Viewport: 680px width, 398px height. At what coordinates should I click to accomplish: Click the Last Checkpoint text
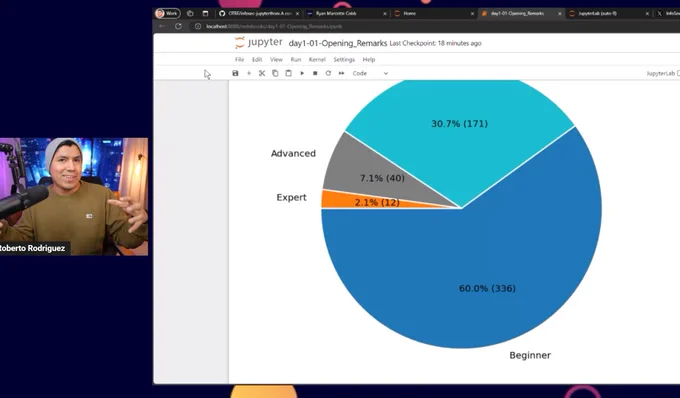(435, 43)
